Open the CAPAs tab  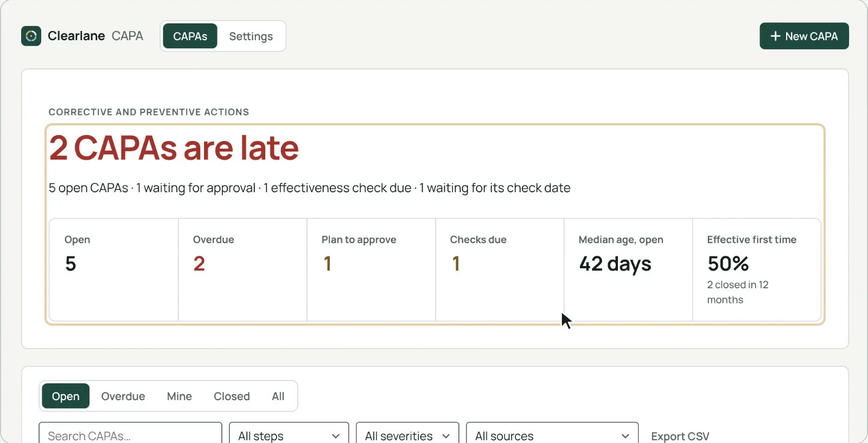coord(190,36)
